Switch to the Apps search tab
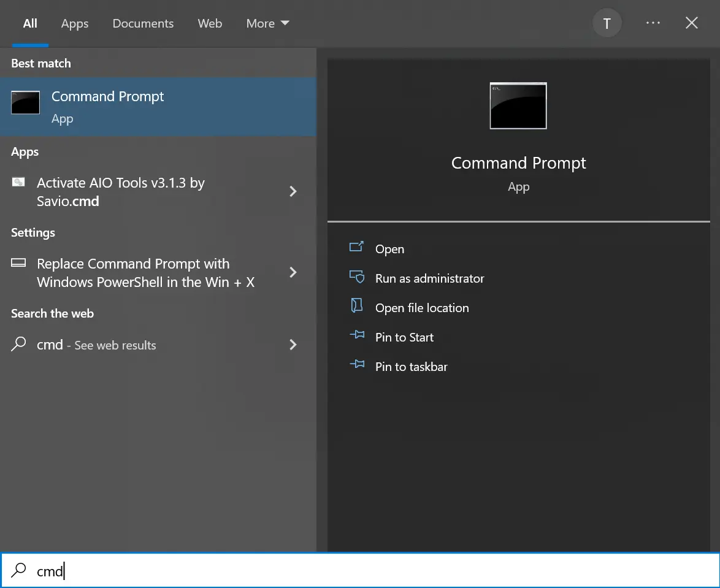Image resolution: width=720 pixels, height=588 pixels. (75, 23)
